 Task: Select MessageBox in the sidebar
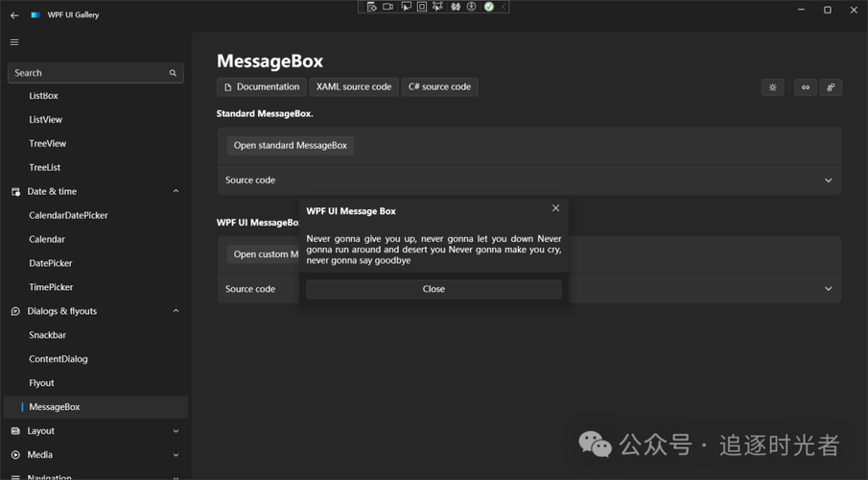pyautogui.click(x=96, y=406)
